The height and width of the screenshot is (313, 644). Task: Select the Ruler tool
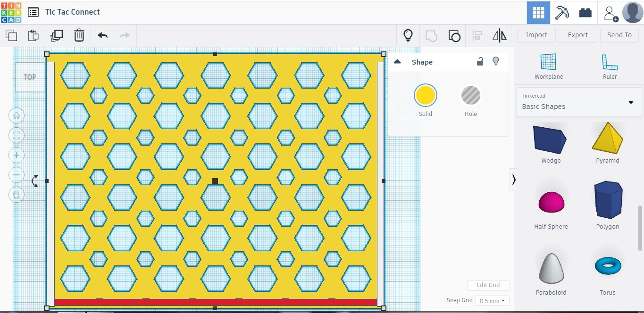[610, 66]
